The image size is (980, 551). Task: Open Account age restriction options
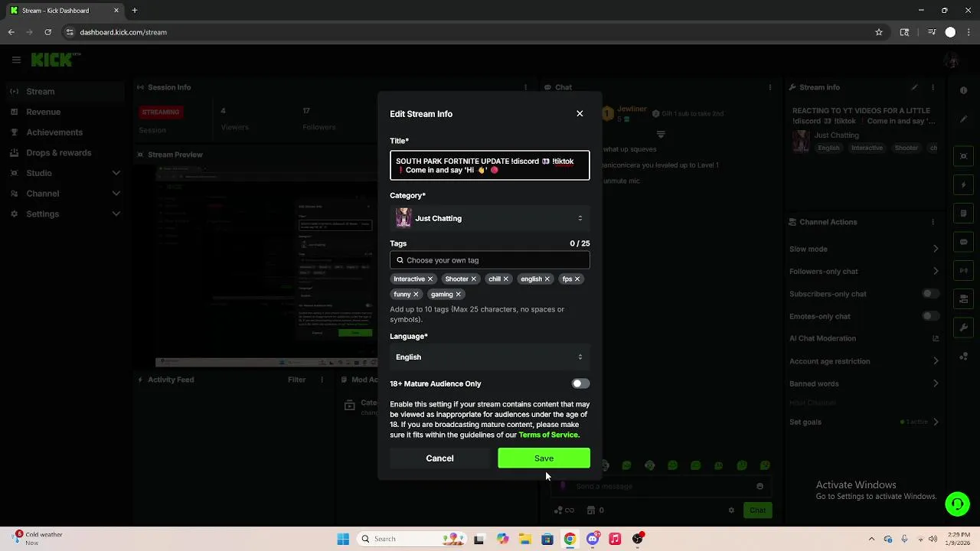(864, 361)
